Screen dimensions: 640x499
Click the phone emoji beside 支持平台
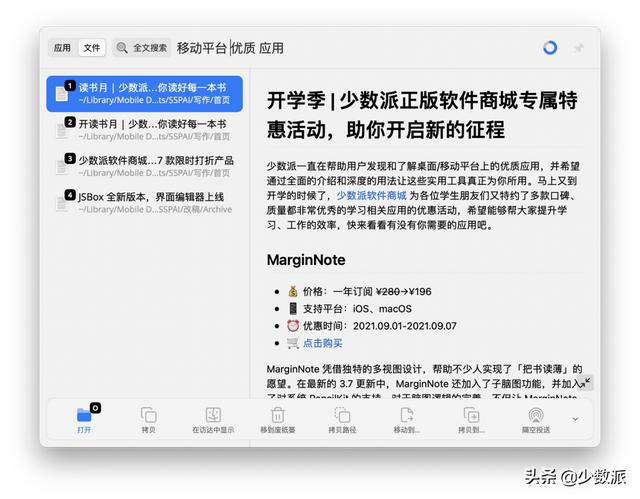pyautogui.click(x=293, y=308)
